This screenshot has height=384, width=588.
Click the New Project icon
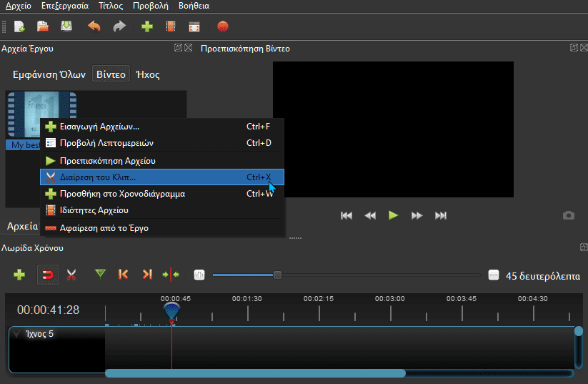coord(19,26)
